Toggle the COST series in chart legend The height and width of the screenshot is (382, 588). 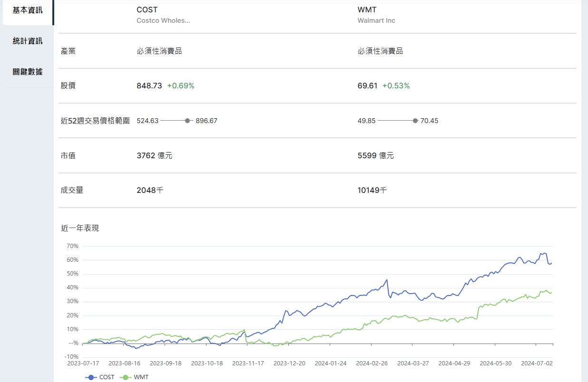click(x=100, y=377)
